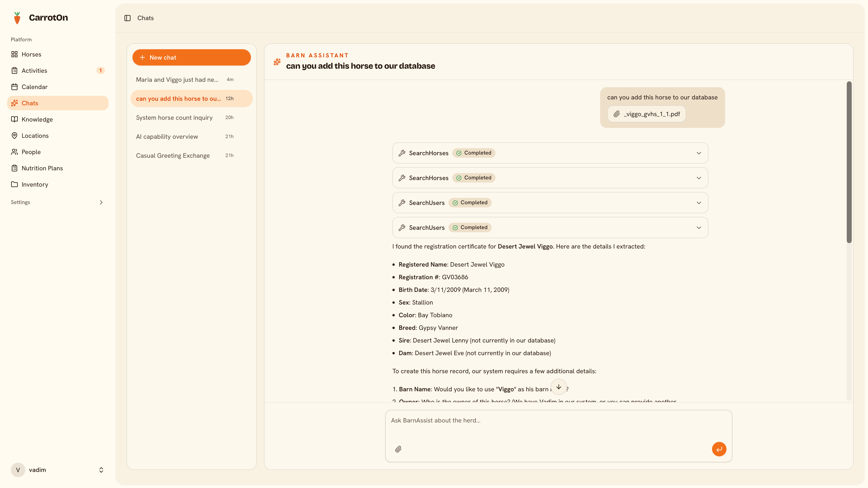The width and height of the screenshot is (868, 488).
Task: Open chat 'Casual Greeting Exchange'
Action: pyautogui.click(x=191, y=156)
